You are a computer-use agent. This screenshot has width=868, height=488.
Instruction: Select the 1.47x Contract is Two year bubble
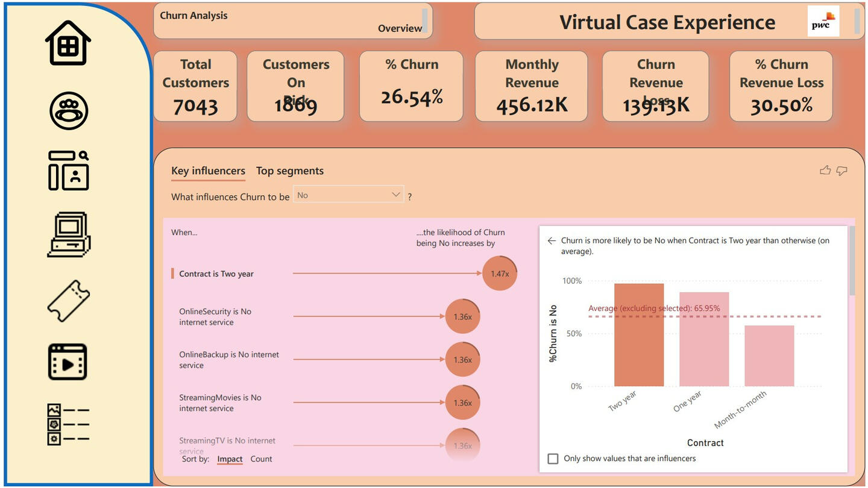500,274
